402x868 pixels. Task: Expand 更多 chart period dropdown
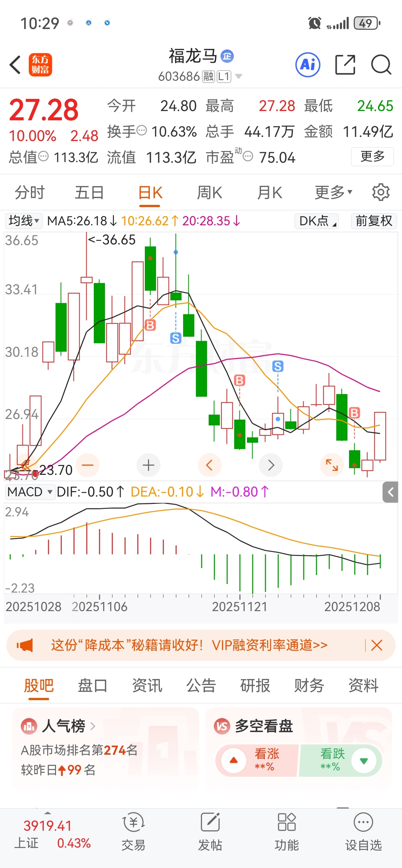[x=334, y=192]
